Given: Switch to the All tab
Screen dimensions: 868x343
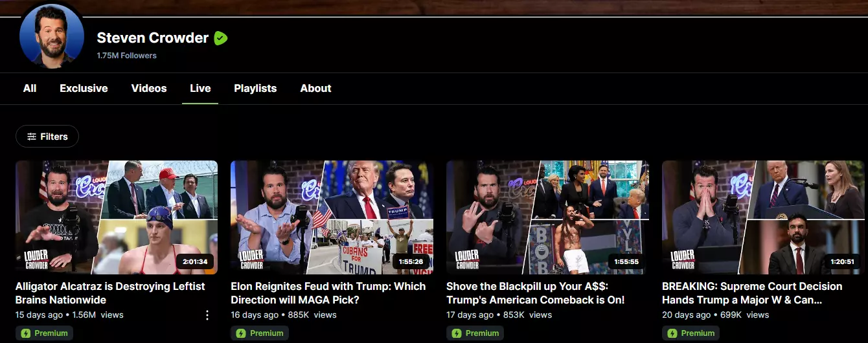Looking at the screenshot, I should pyautogui.click(x=30, y=89).
